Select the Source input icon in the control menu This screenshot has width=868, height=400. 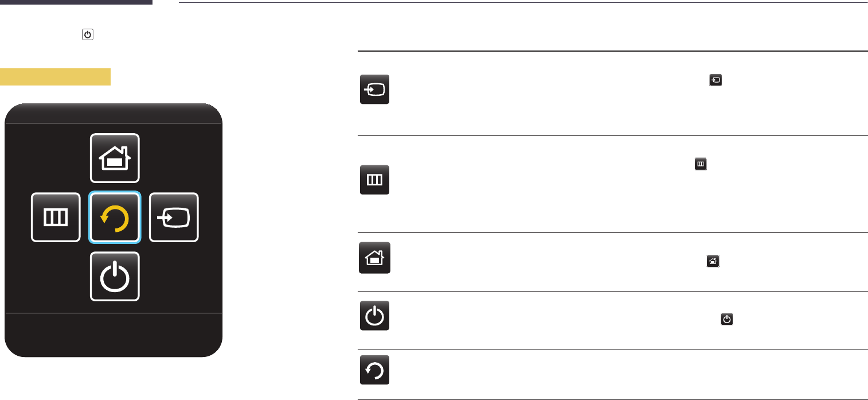pos(174,217)
